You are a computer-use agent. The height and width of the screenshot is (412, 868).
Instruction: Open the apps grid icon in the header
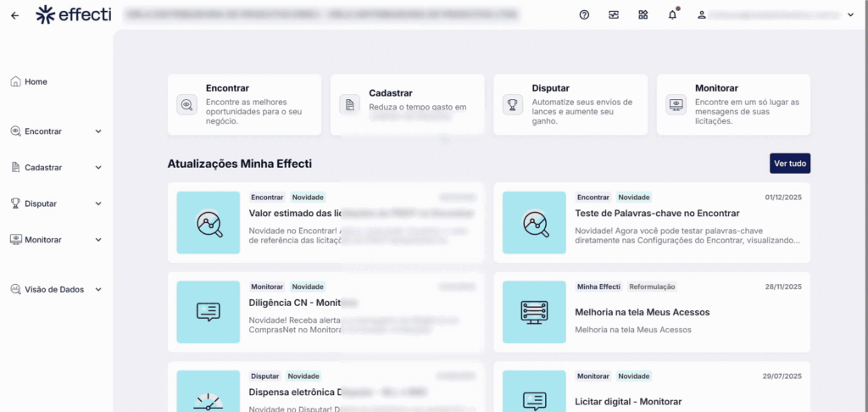pos(643,15)
